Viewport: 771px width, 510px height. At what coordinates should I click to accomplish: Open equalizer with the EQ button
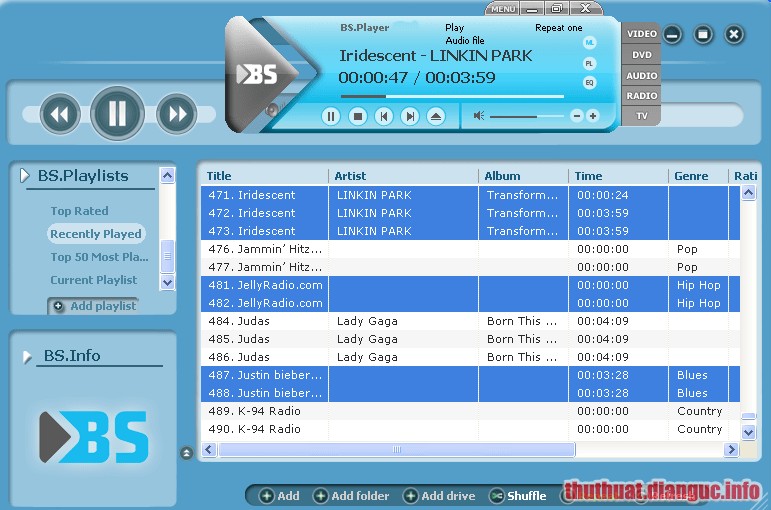pyautogui.click(x=589, y=83)
